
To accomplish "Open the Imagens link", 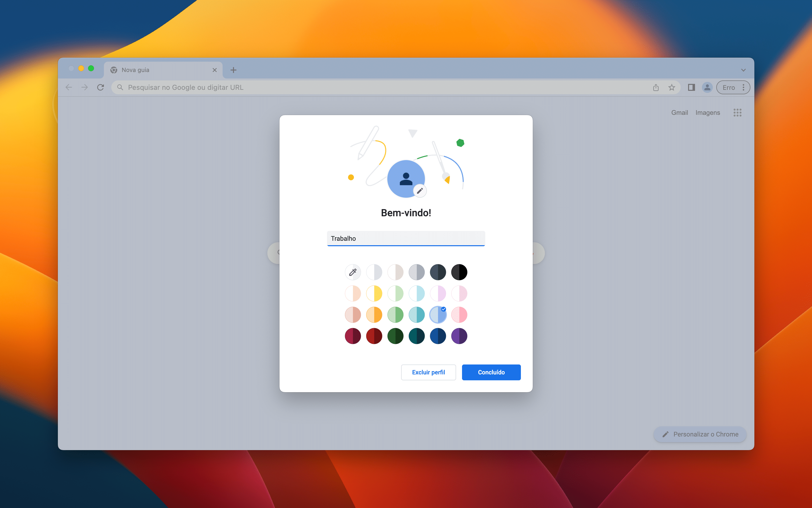I will pyautogui.click(x=708, y=113).
